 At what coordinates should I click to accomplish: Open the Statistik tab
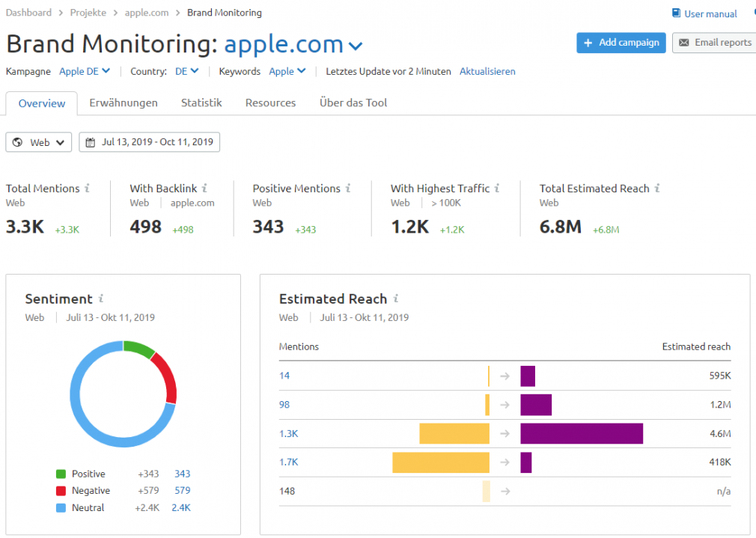click(x=201, y=103)
